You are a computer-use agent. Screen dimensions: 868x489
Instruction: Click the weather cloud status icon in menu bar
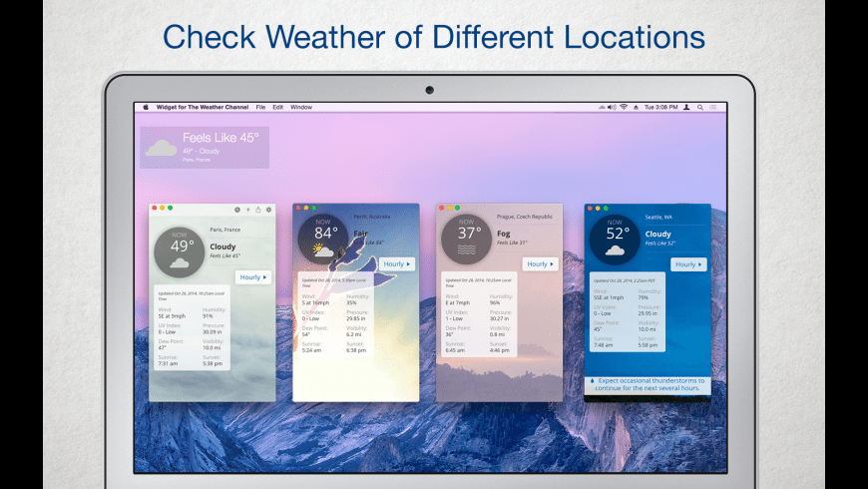pos(602,108)
